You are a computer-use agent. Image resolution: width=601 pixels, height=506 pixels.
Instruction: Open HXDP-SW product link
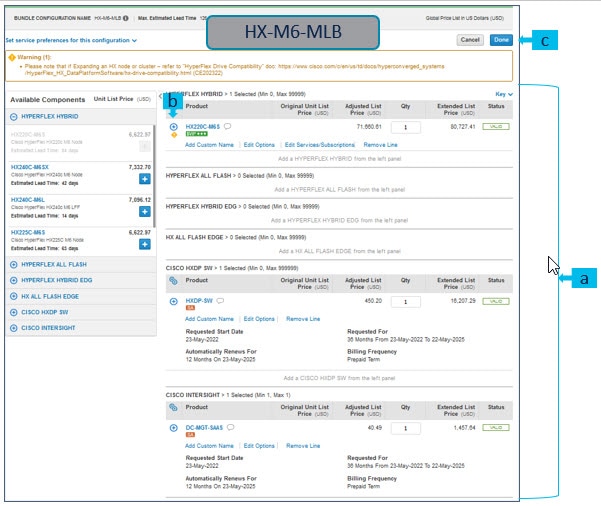tap(199, 301)
